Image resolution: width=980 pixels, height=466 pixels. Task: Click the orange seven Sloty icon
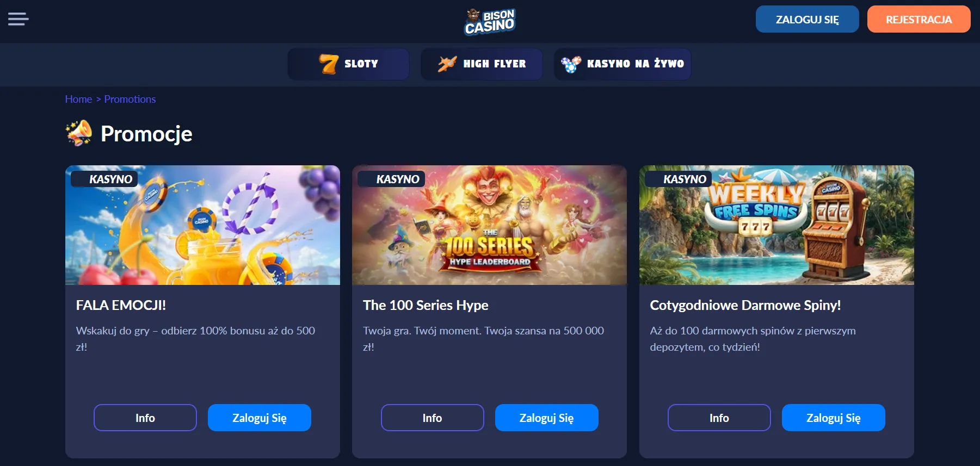(329, 64)
